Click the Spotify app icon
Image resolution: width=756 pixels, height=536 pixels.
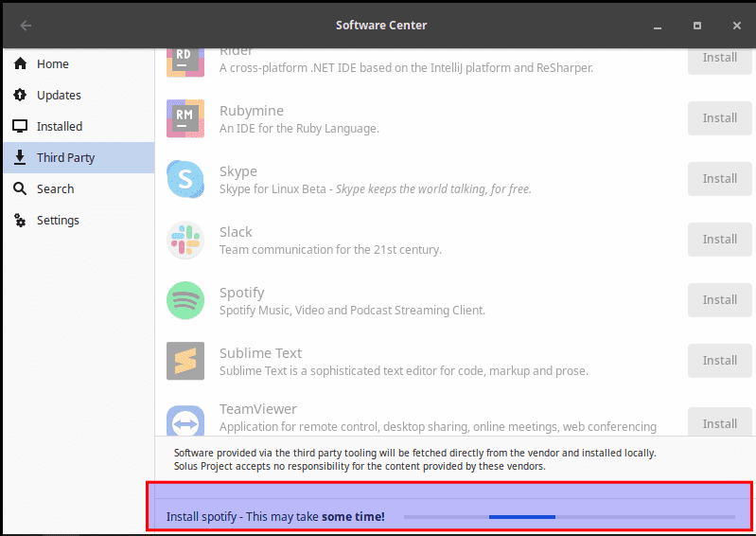[x=185, y=300]
